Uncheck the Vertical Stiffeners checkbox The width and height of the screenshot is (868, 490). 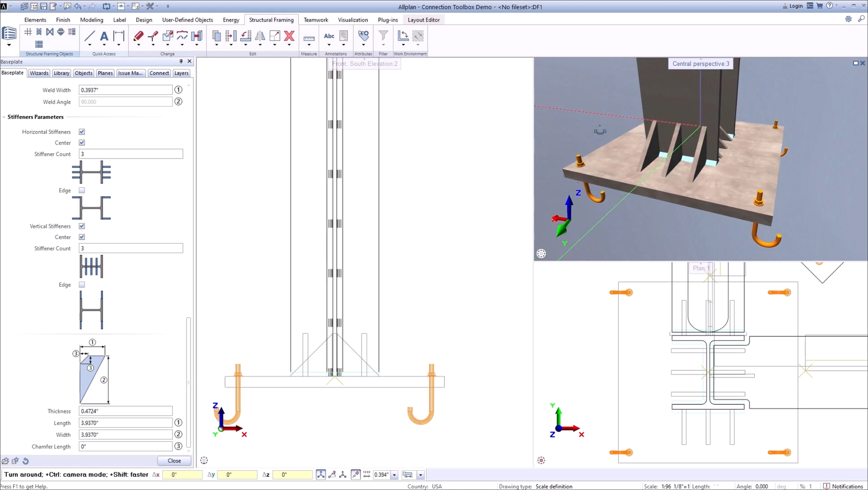[82, 226]
